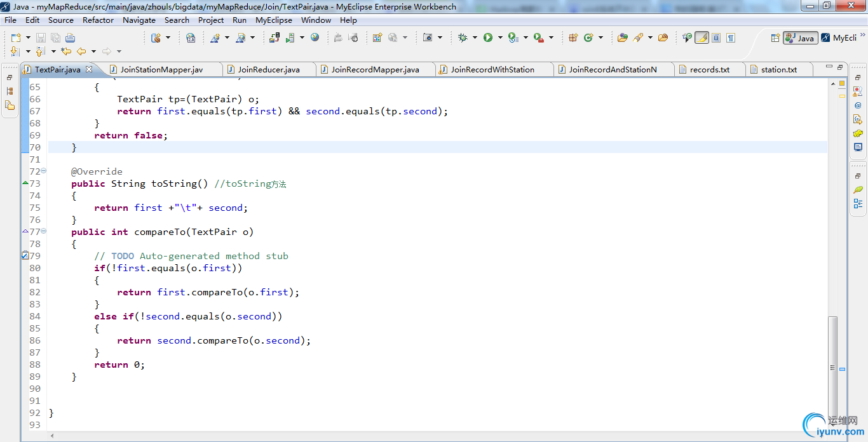Click the MyEclipse 2.0 globe icon
The width and height of the screenshot is (868, 442).
click(x=191, y=38)
